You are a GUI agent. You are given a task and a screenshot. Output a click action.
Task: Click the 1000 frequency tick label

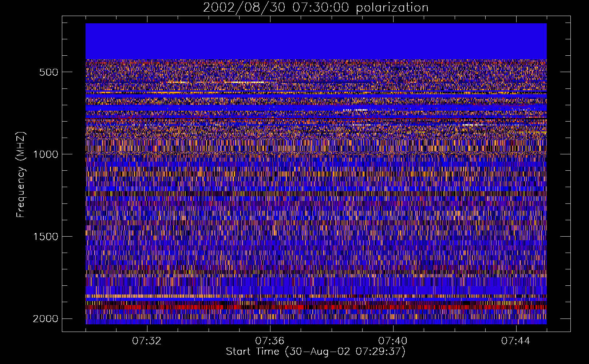46,154
